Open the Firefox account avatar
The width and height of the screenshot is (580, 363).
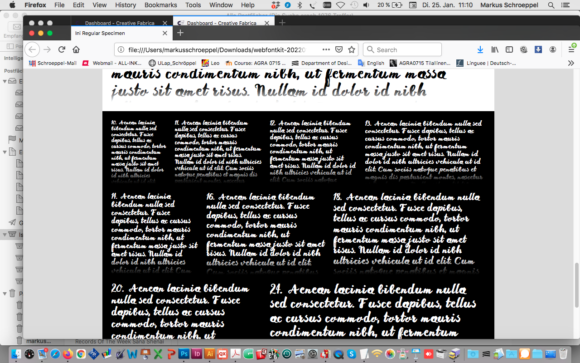[553, 50]
